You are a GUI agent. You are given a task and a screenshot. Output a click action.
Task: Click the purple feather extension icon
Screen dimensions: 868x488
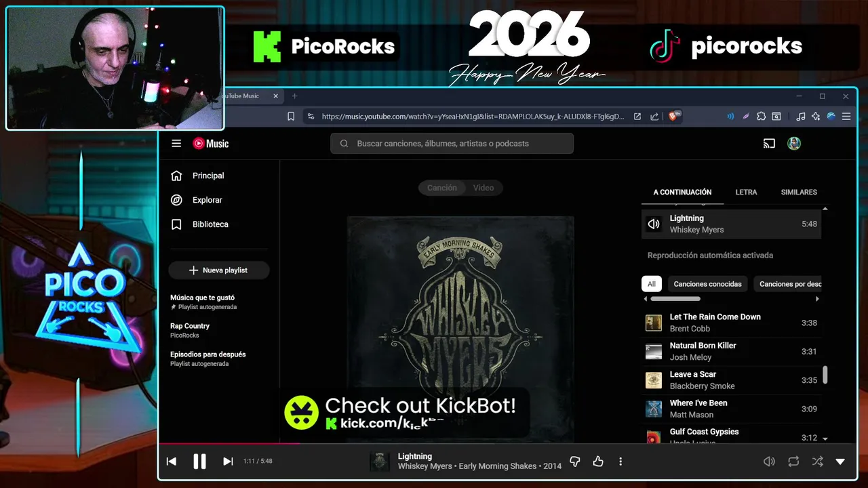(x=746, y=117)
